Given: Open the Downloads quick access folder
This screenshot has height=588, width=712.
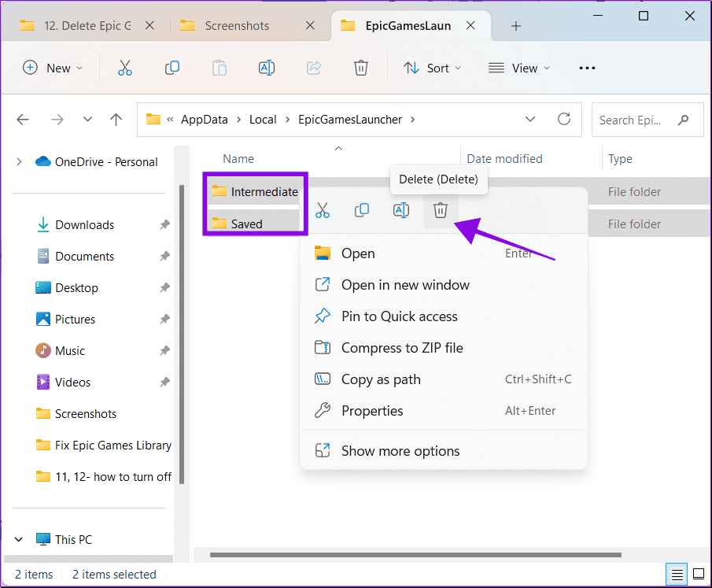Looking at the screenshot, I should 84,225.
